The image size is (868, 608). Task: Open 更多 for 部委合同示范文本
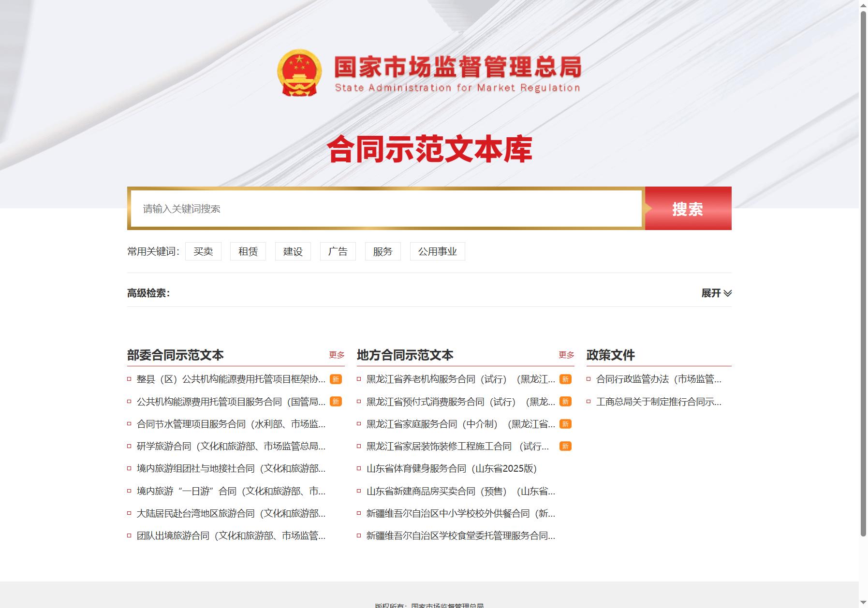coord(337,355)
